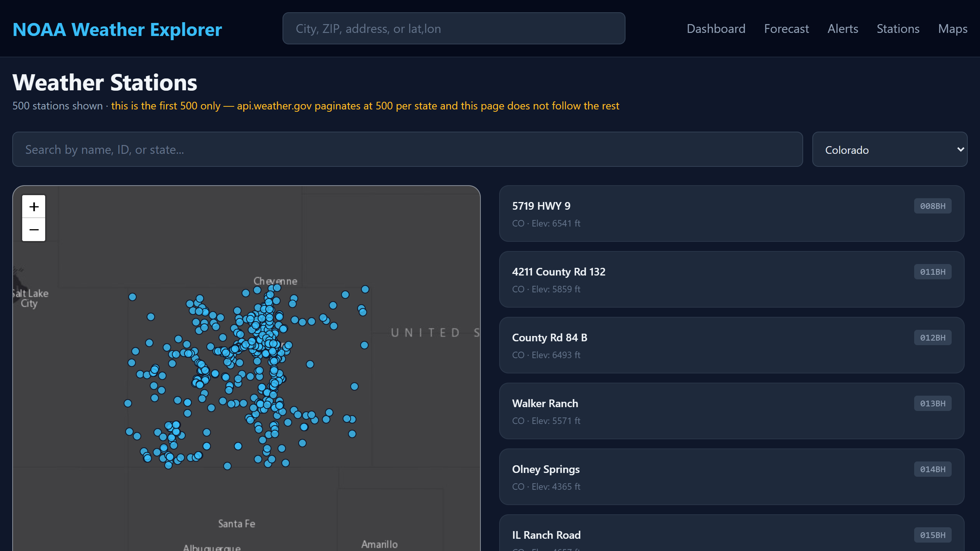
Task: Open the Alerts section
Action: (x=843, y=29)
